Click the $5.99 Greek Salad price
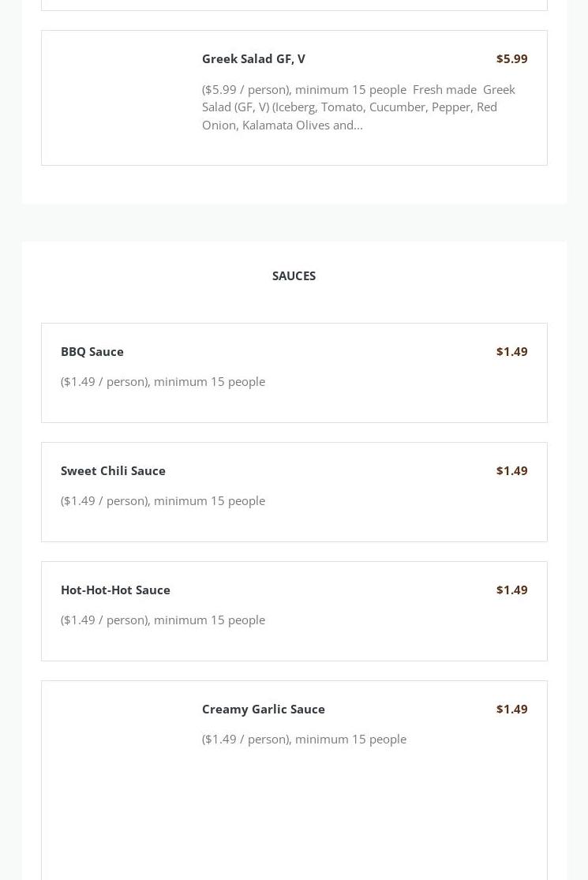The image size is (588, 880). pyautogui.click(x=511, y=58)
